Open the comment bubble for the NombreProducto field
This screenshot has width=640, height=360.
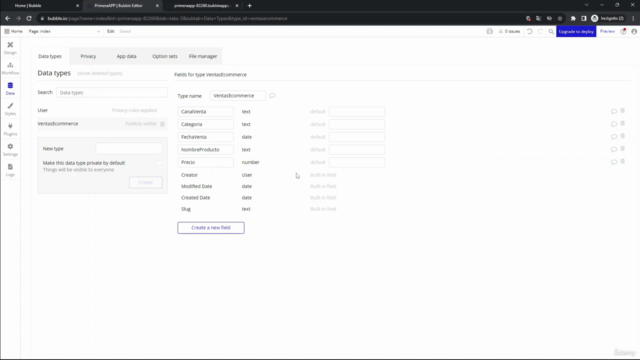coord(613,149)
